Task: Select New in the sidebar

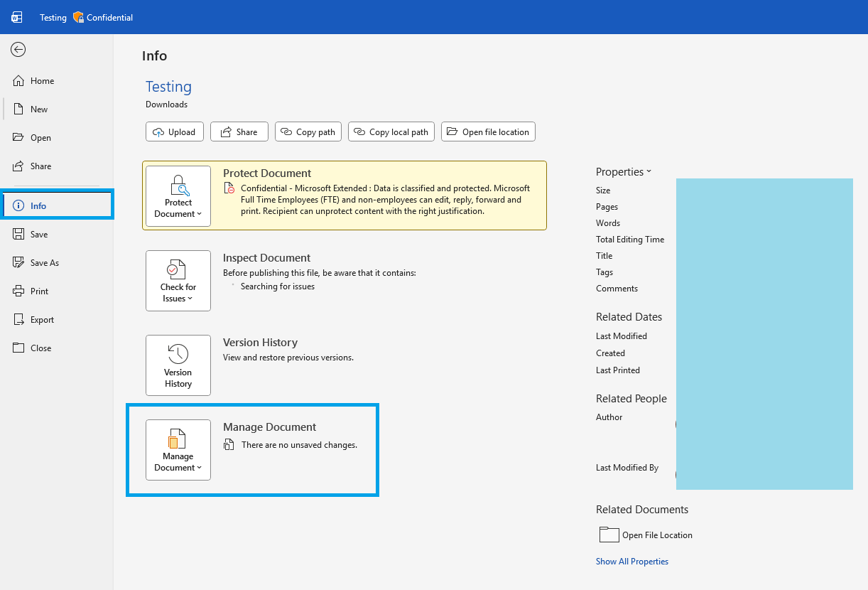Action: tap(57, 109)
